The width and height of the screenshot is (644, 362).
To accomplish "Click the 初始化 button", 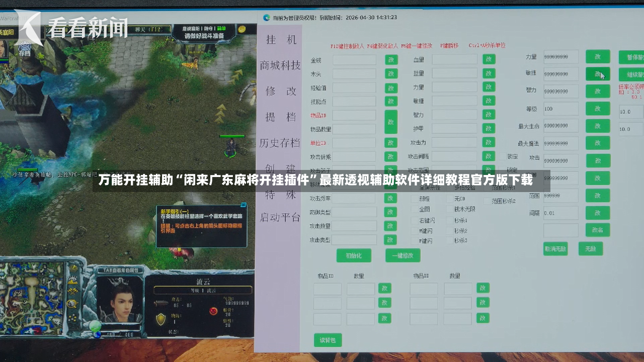I will click(x=354, y=255).
